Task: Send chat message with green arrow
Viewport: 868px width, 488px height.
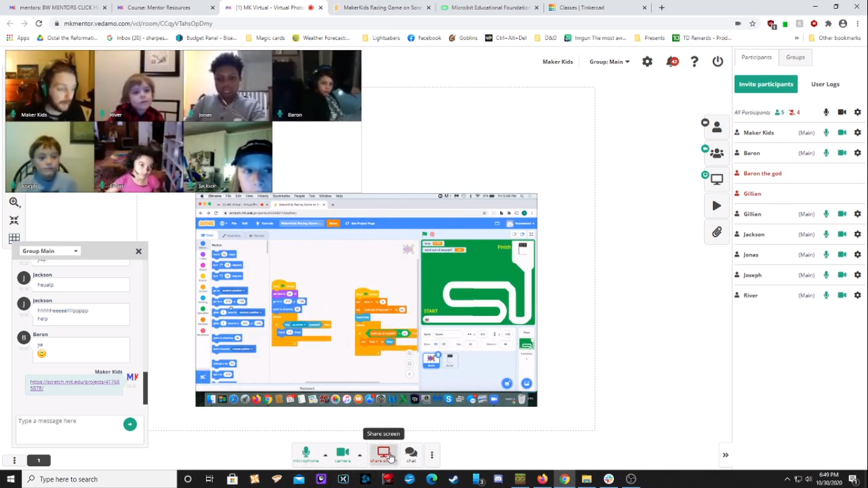Action: (x=130, y=424)
